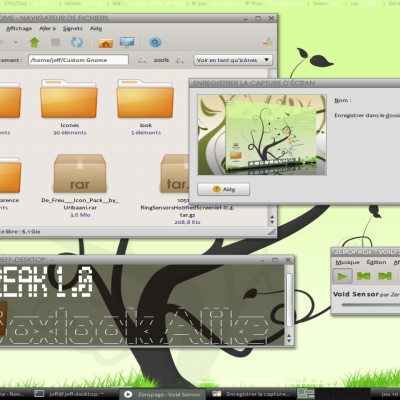This screenshot has width=400, height=400.
Task: Zoom out using the left zoom icon
Action: coord(142,60)
